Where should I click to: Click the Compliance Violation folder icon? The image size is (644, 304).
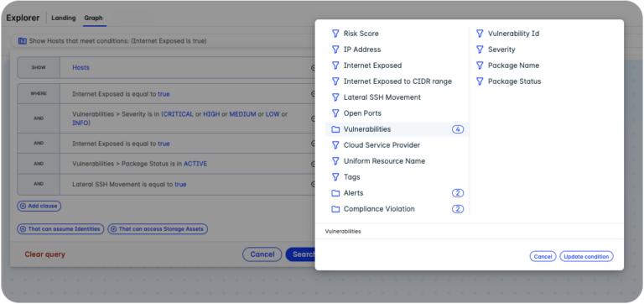(x=335, y=209)
